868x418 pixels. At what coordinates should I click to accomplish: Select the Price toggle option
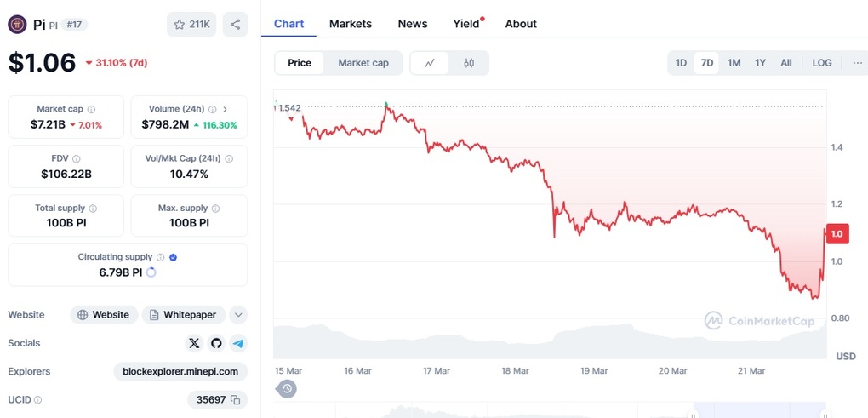click(x=300, y=63)
